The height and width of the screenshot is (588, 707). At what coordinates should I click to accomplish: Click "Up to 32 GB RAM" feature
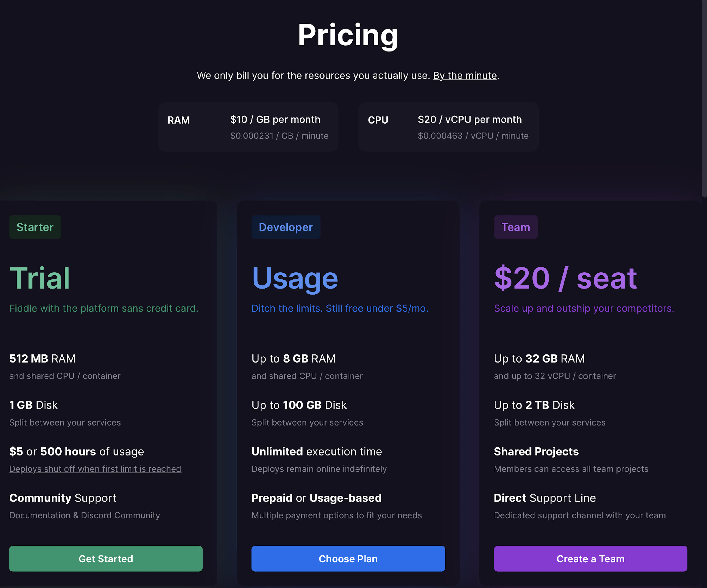pyautogui.click(x=539, y=359)
